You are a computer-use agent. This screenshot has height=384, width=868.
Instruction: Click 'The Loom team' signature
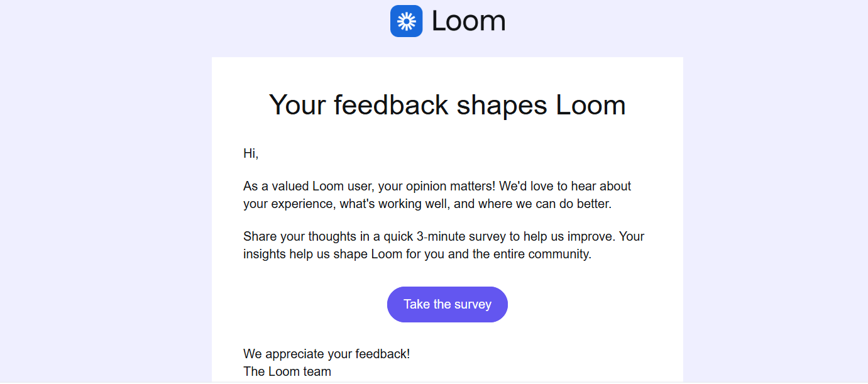(x=287, y=371)
